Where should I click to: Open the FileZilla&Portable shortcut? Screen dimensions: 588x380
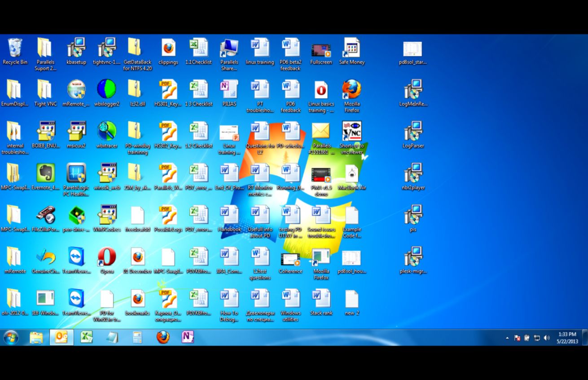[x=45, y=216]
